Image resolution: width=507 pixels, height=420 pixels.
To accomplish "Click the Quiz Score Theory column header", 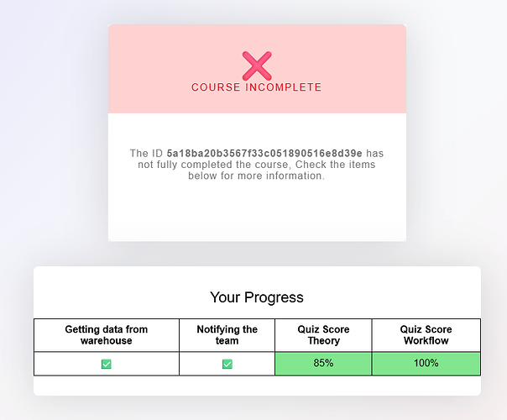I will [323, 335].
